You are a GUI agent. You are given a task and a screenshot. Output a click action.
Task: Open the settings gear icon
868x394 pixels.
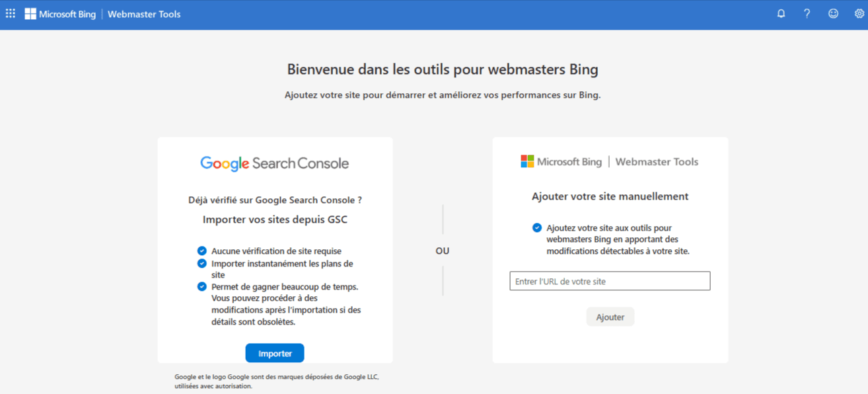859,13
